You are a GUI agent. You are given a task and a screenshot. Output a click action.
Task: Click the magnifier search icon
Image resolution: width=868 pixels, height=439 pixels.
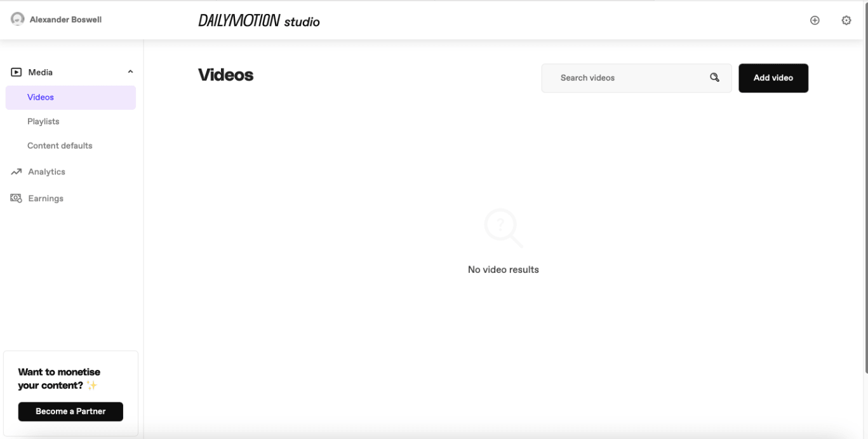(714, 77)
